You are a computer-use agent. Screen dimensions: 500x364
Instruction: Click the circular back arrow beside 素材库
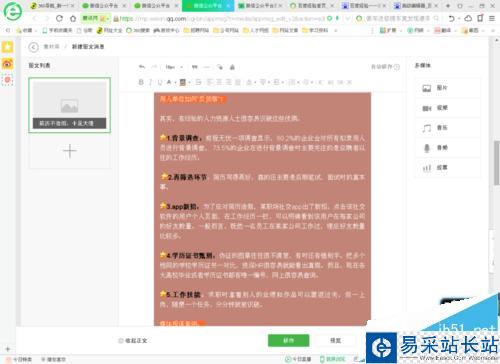[x=33, y=47]
